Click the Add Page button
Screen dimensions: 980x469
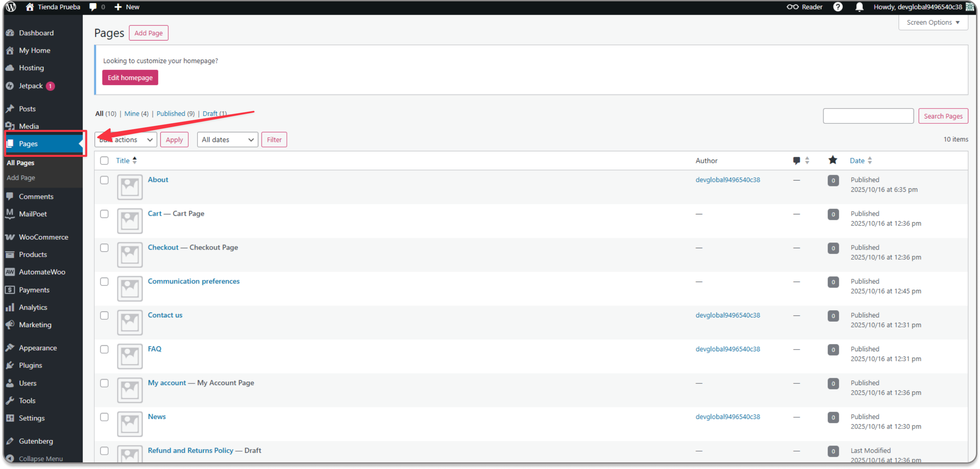148,33
